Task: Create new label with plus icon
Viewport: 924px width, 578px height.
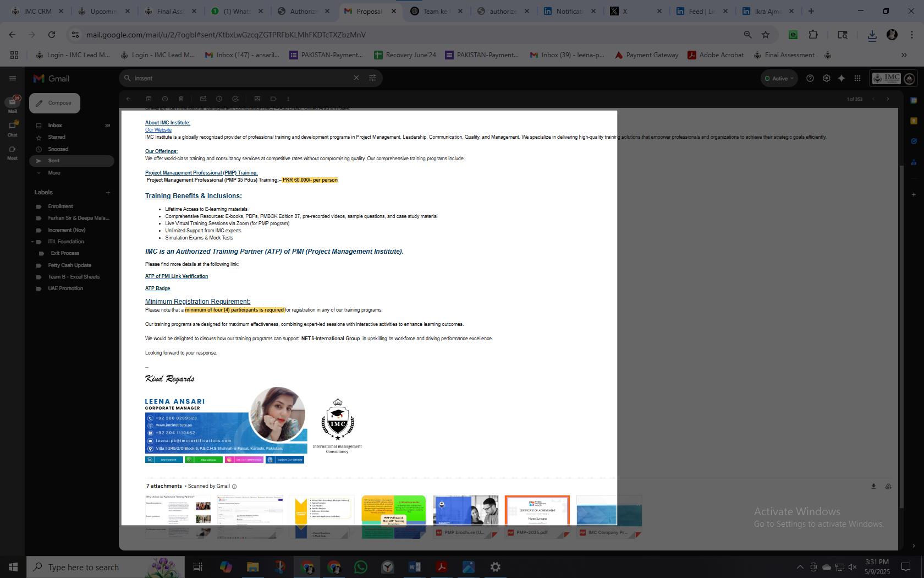Action: (108, 193)
